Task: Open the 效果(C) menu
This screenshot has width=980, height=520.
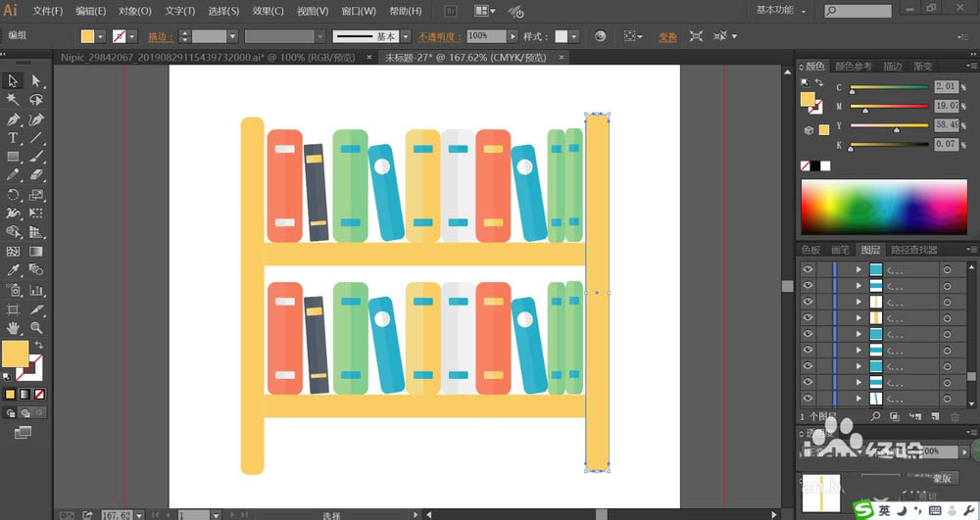Action: [268, 11]
